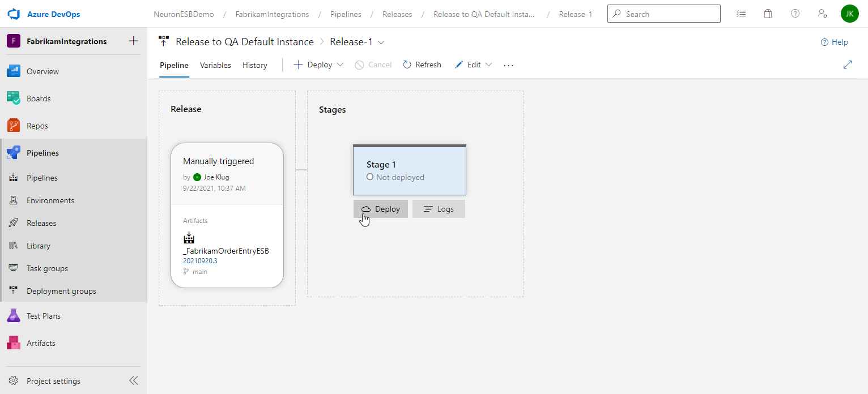Click the Releases breadcrumb in header

(397, 14)
